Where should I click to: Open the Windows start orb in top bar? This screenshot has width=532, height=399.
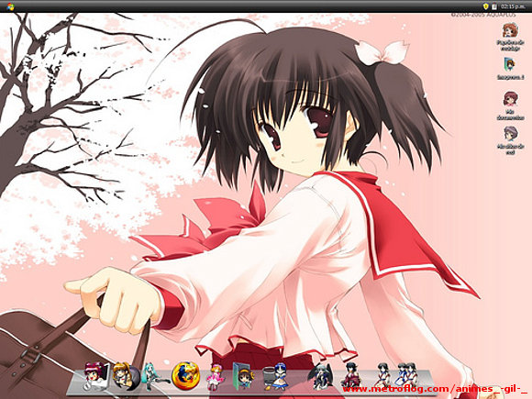10,6
